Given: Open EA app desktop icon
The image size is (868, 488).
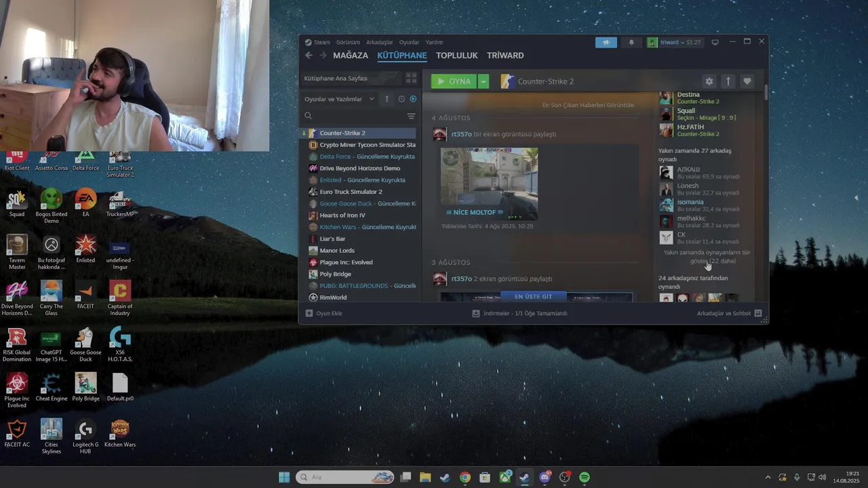Looking at the screenshot, I should [85, 203].
